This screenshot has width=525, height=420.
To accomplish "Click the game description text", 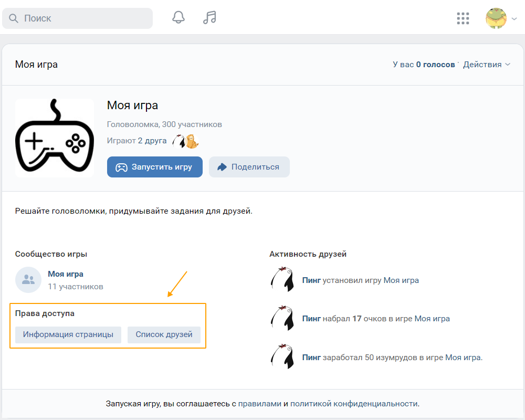I will click(133, 211).
